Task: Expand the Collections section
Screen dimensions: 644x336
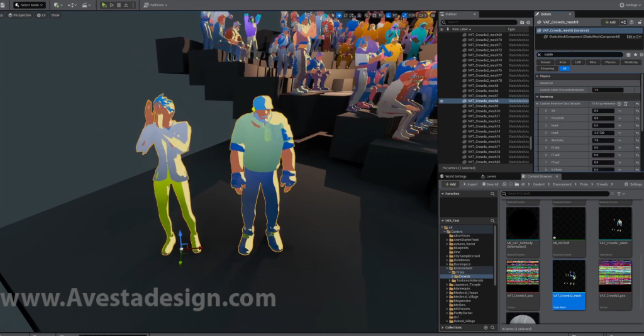Action: click(x=443, y=328)
